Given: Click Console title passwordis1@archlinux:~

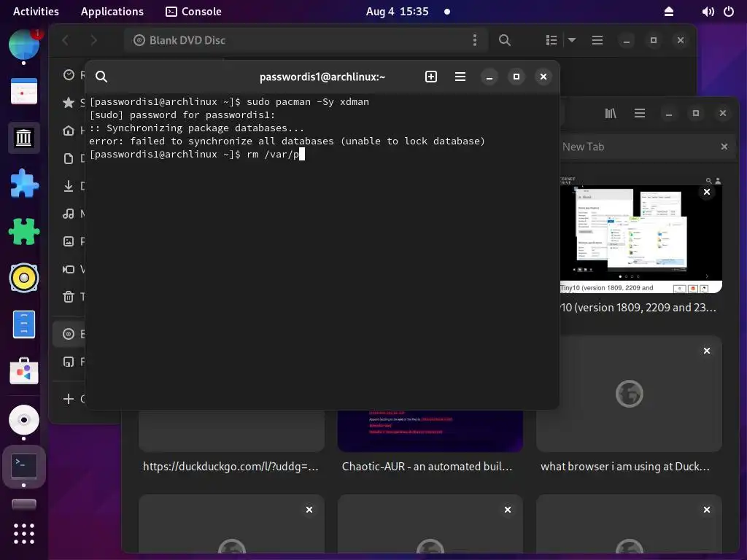Looking at the screenshot, I should point(322,77).
